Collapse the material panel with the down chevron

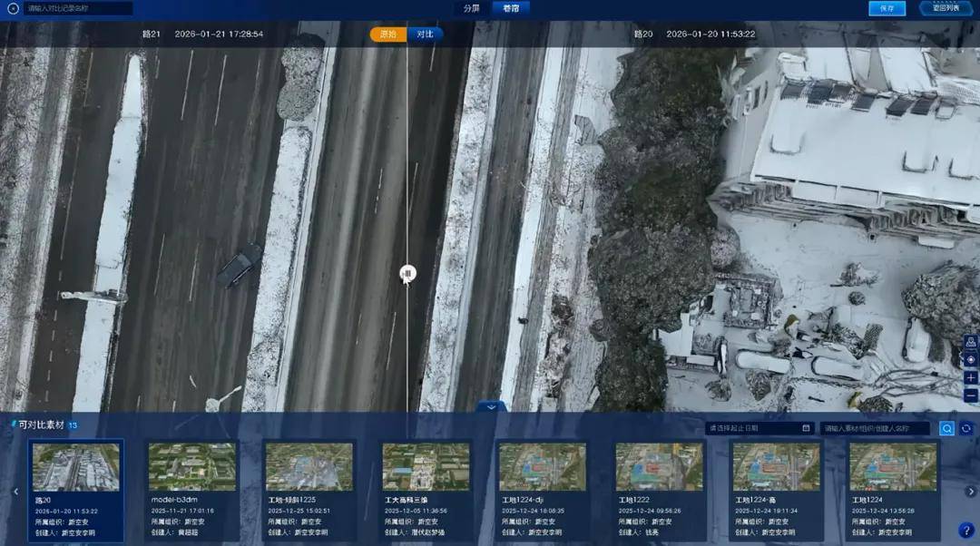pyautogui.click(x=491, y=407)
